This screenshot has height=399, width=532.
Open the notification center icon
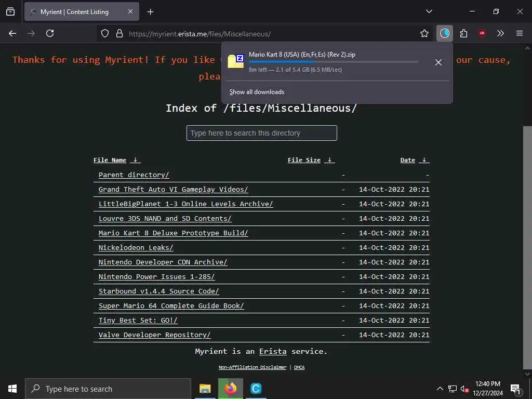[515, 389]
